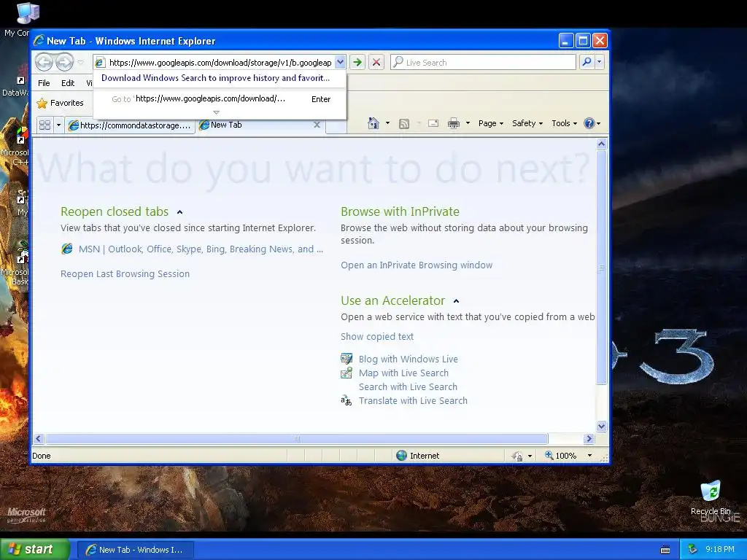The width and height of the screenshot is (747, 560).
Task: Click the horizontal scrollbar right arrow
Action: 589,438
